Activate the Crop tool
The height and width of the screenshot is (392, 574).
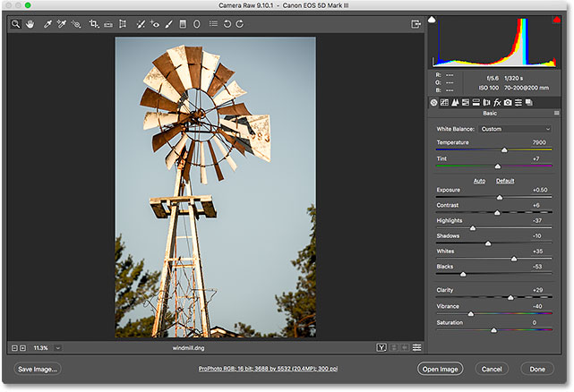tap(94, 24)
